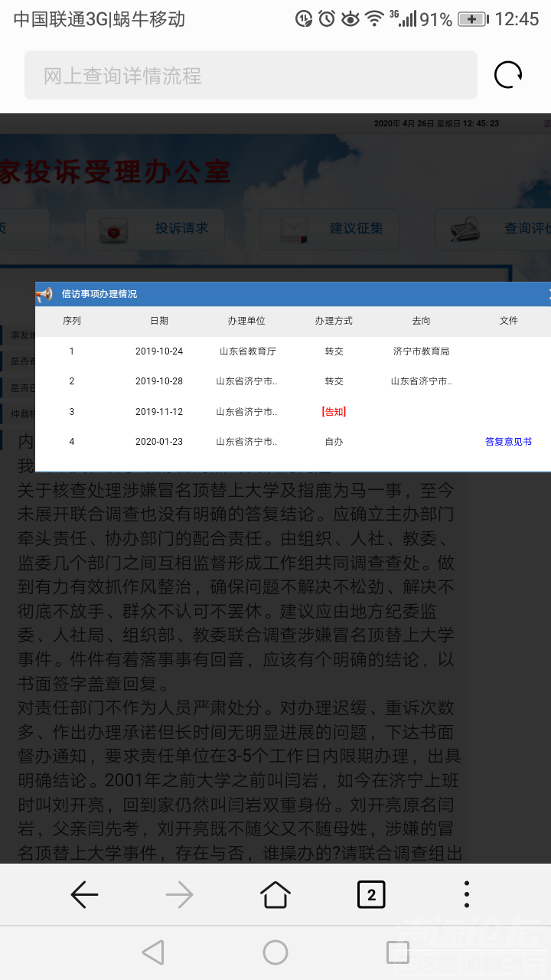Click the megaphone icon in dialog title
551x980 pixels.
44,294
